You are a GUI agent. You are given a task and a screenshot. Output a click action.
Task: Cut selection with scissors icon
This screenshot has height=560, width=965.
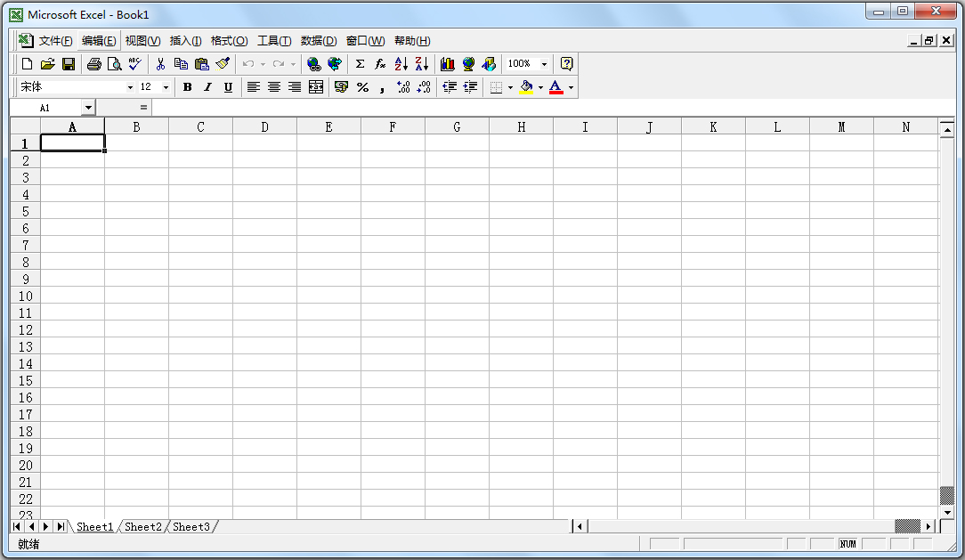[x=160, y=64]
